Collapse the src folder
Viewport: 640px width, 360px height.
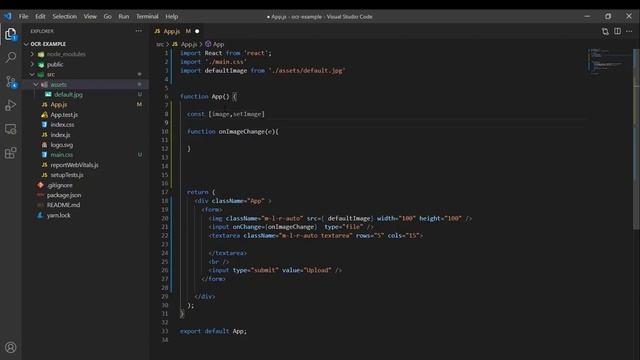point(32,74)
